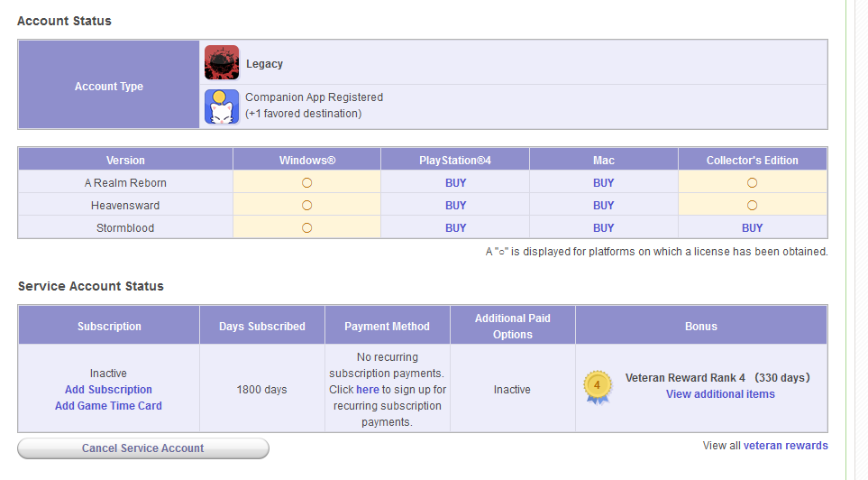The width and height of the screenshot is (868, 480).
Task: Click the 'Legacy' account type text
Action: coord(264,64)
